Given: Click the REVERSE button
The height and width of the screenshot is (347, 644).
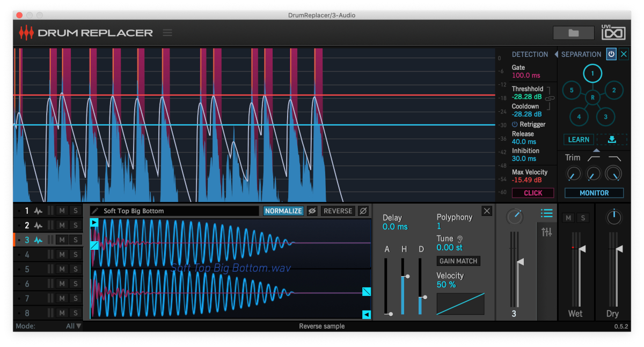Looking at the screenshot, I should pos(338,211).
